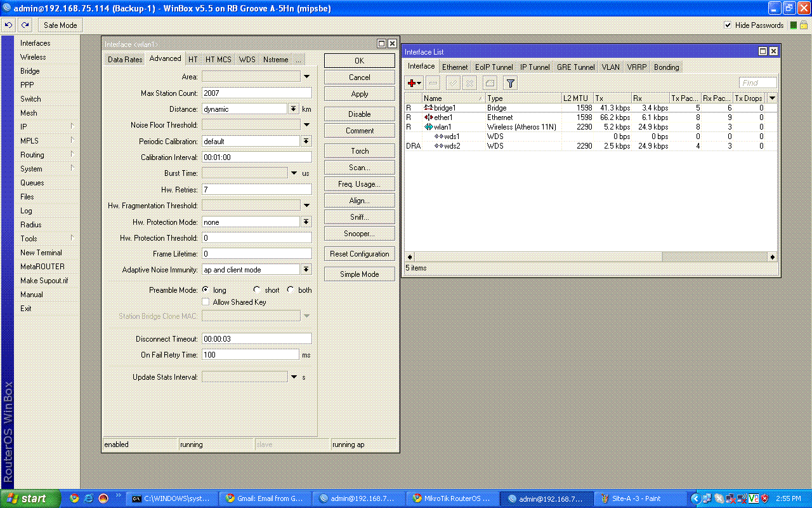Image resolution: width=812 pixels, height=508 pixels.
Task: Select the wds1 interface icon
Action: 438,137
